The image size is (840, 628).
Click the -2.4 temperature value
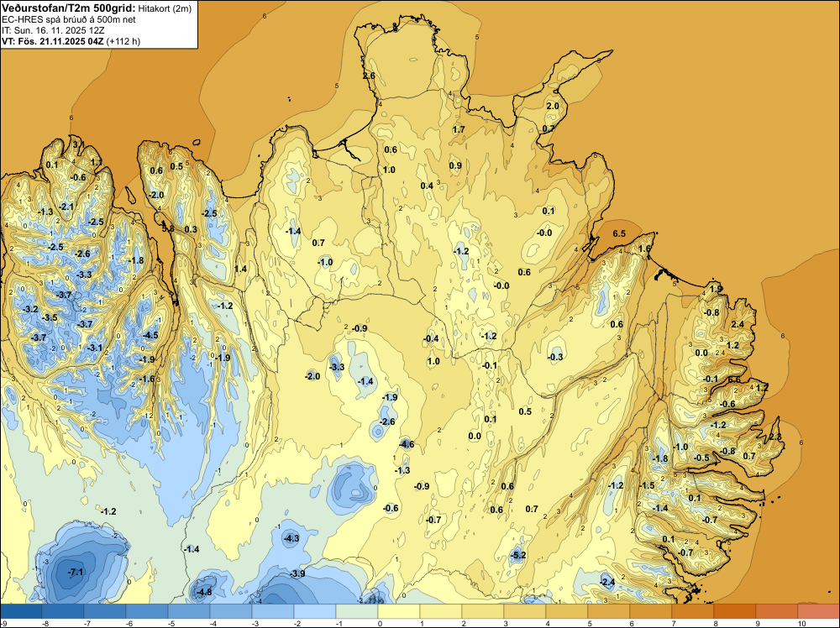click(x=607, y=582)
